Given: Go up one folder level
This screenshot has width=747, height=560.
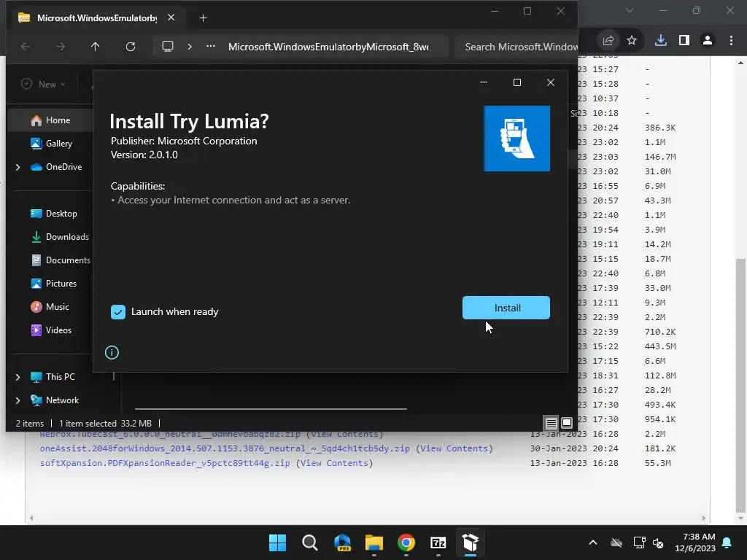Looking at the screenshot, I should coord(96,47).
